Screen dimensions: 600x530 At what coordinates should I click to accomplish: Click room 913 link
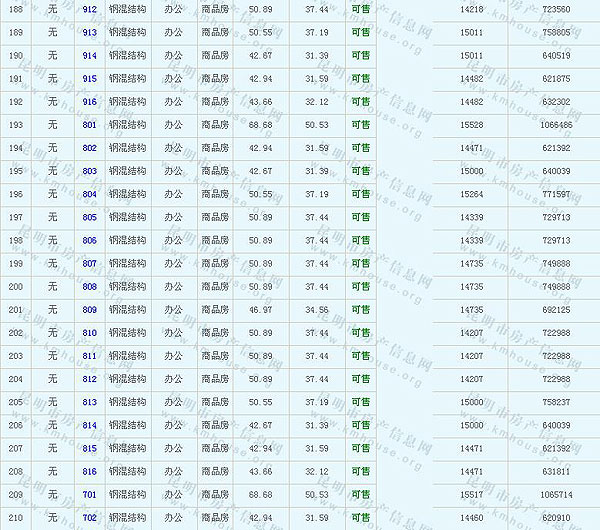point(90,32)
